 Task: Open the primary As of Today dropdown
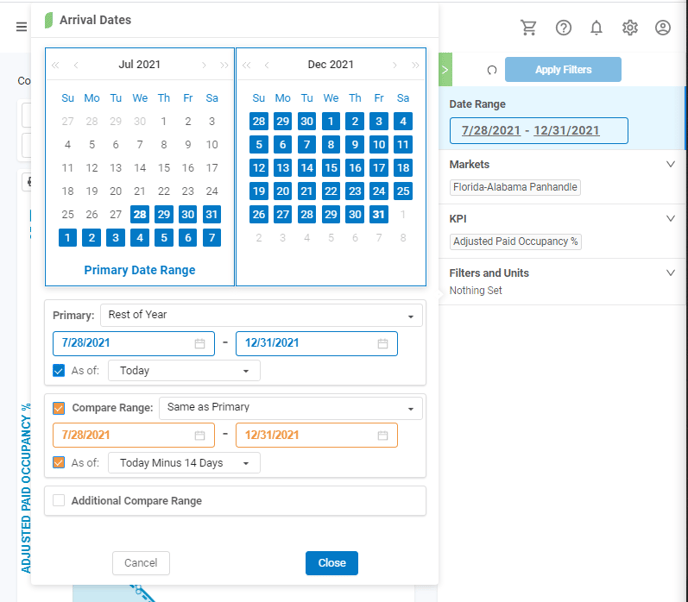[184, 371]
